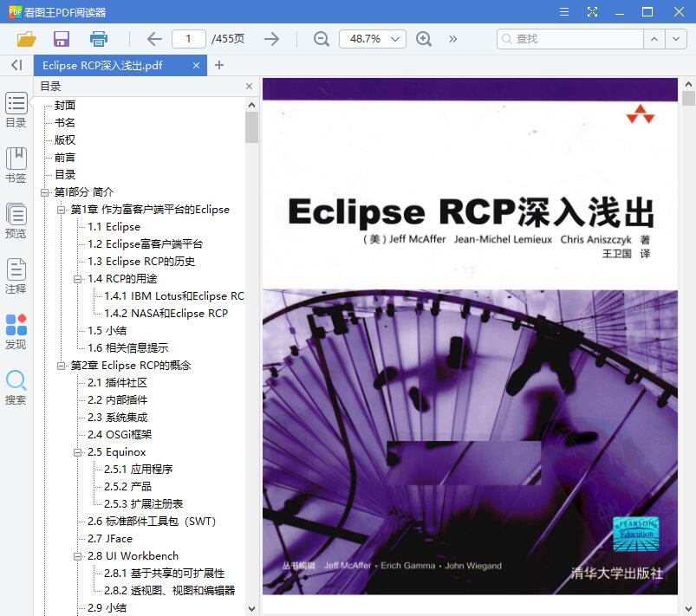Open outline entry 1.1 Eclipse

coord(114,227)
